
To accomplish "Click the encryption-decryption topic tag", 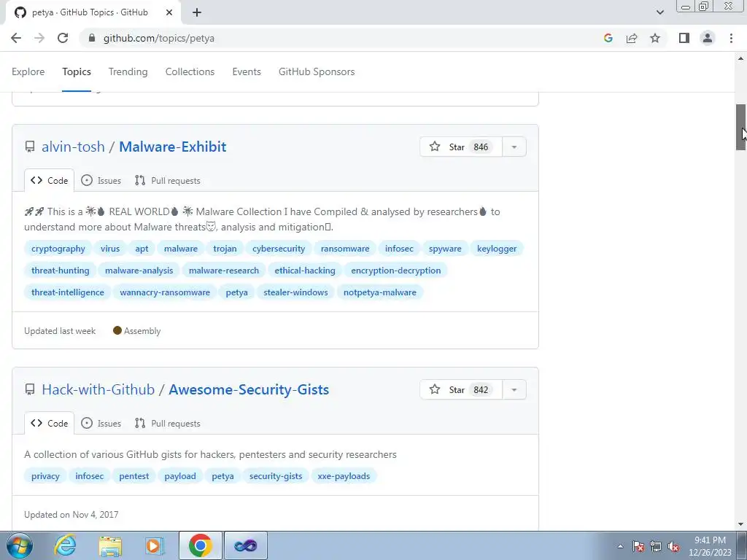I will pyautogui.click(x=396, y=271).
